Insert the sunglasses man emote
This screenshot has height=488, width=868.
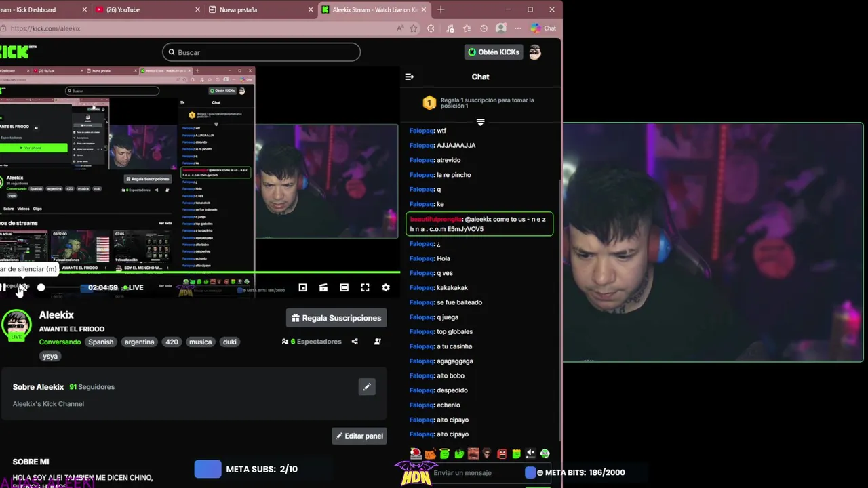tap(487, 453)
